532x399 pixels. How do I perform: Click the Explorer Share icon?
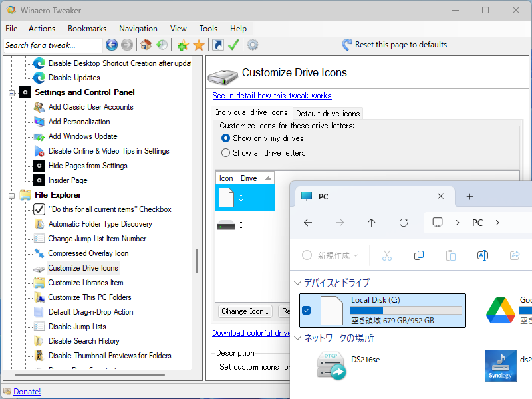point(515,255)
